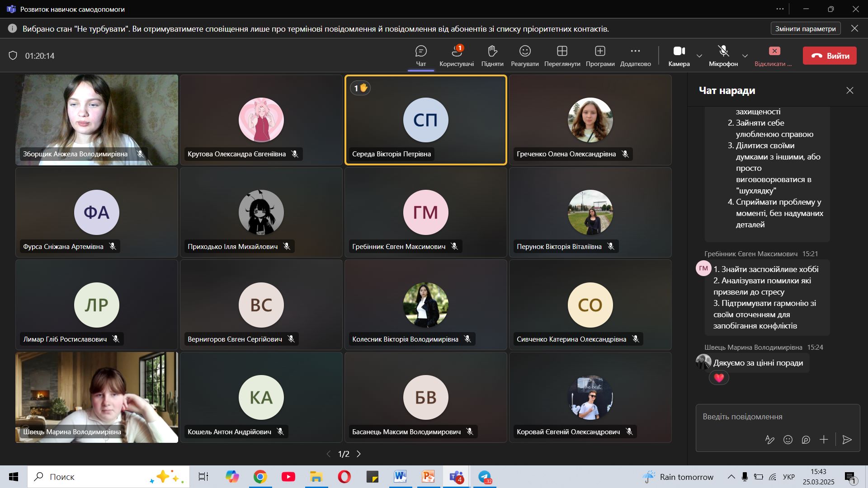Click the heart reaction under Швець message
Viewport: 868px width, 488px height.
719,378
